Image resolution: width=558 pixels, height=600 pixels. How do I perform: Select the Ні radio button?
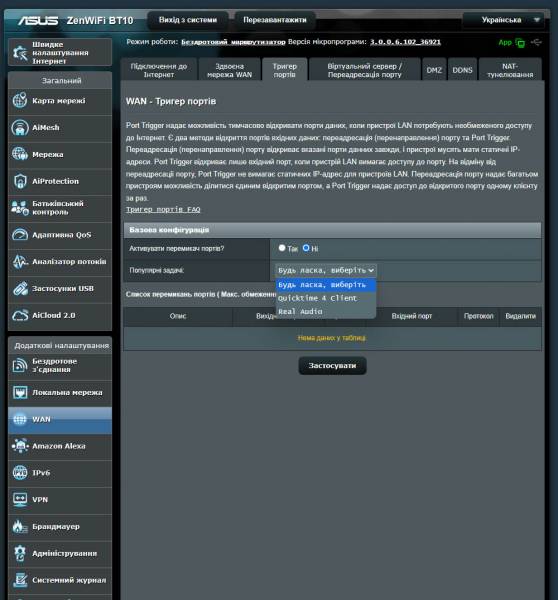point(306,248)
